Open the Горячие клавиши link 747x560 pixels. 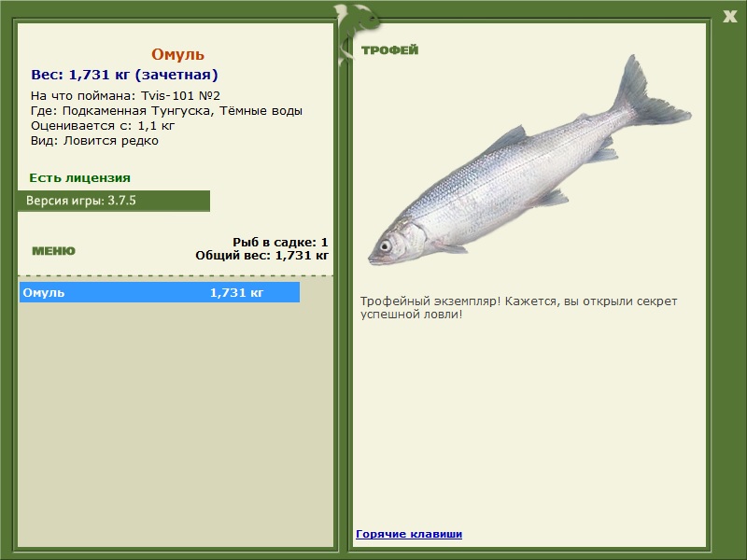[409, 534]
